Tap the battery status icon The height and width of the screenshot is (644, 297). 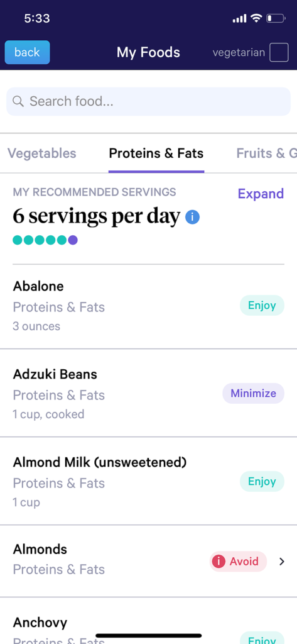[x=276, y=18]
